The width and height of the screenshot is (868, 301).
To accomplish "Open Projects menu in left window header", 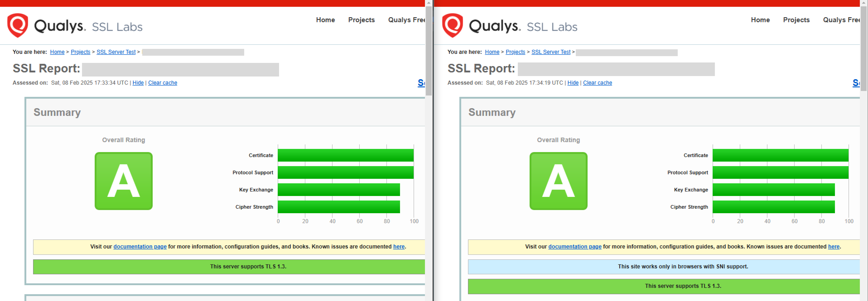I will point(361,20).
